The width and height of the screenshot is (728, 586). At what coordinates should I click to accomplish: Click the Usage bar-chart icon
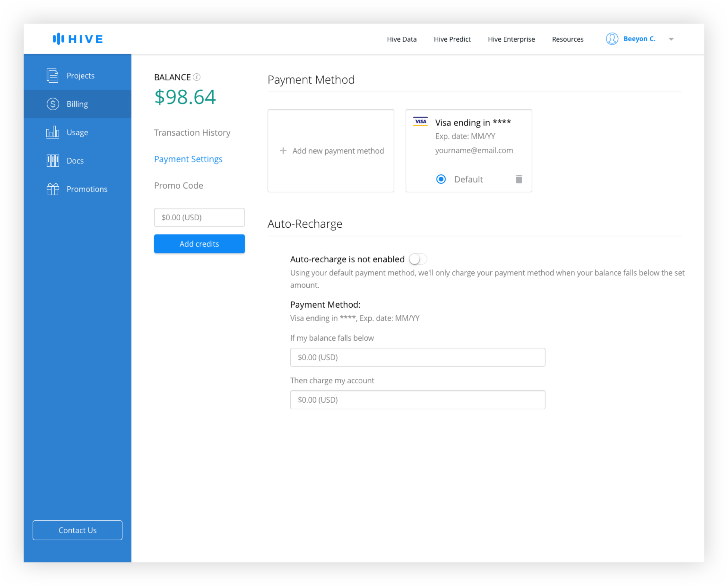click(52, 132)
